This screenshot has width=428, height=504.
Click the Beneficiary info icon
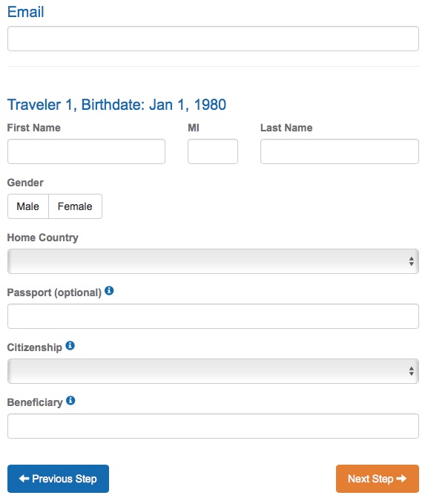pyautogui.click(x=70, y=401)
